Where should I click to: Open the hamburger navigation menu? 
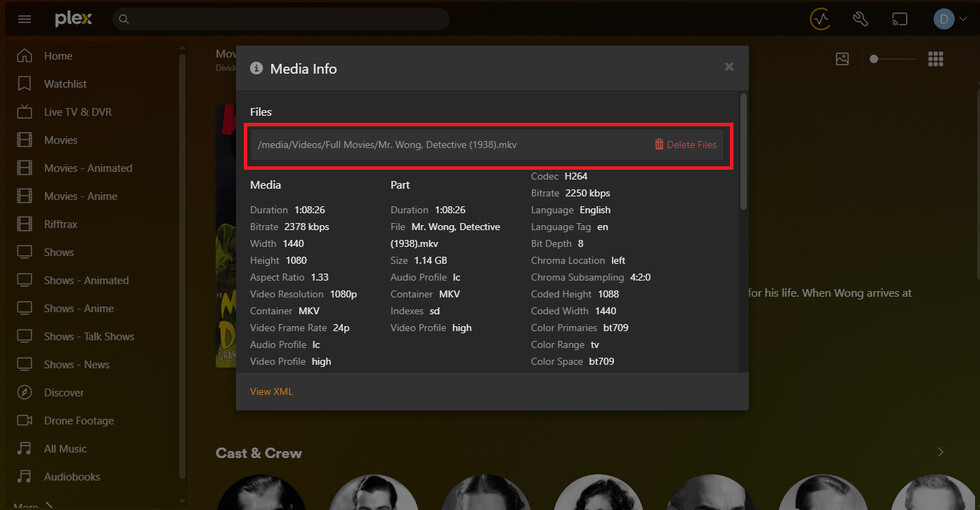[24, 19]
